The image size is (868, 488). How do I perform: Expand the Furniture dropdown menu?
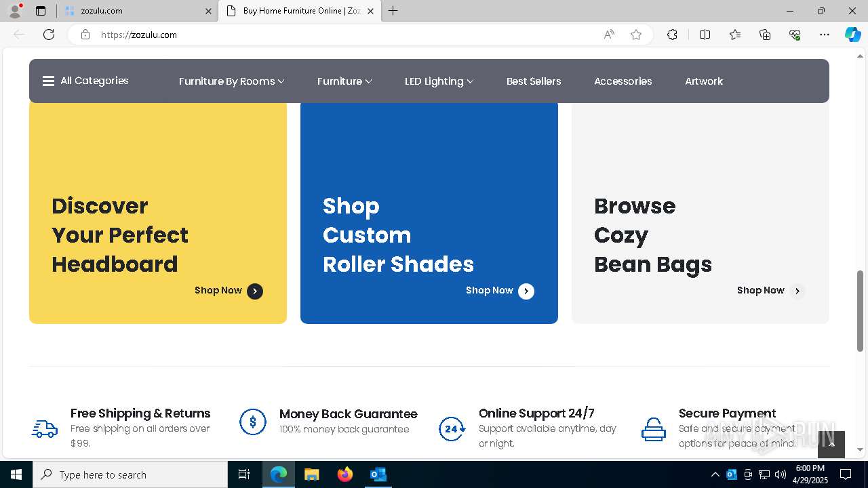pos(344,81)
